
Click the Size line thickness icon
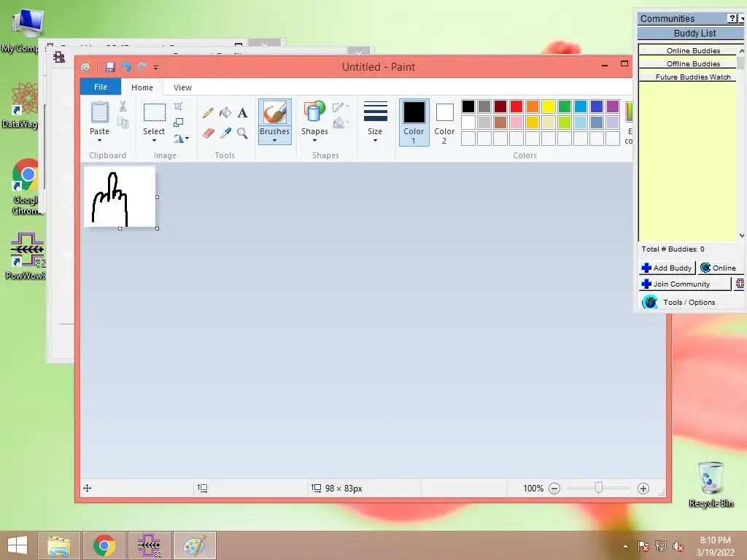pos(376,112)
